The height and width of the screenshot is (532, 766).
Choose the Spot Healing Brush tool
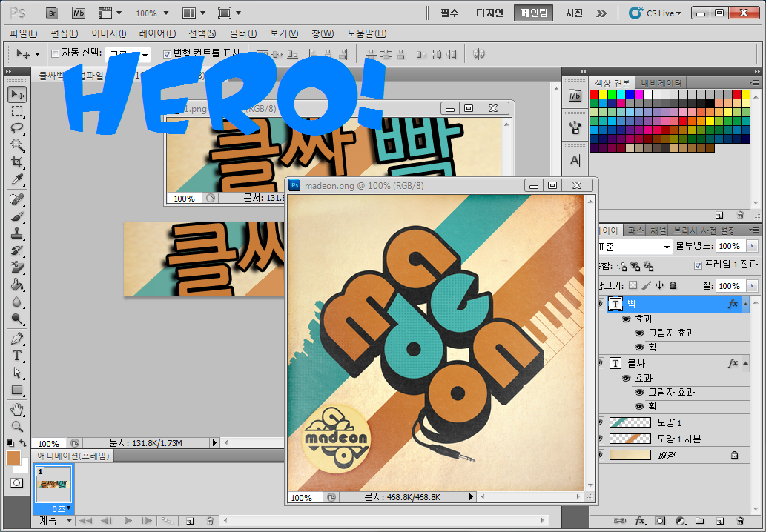pyautogui.click(x=17, y=199)
